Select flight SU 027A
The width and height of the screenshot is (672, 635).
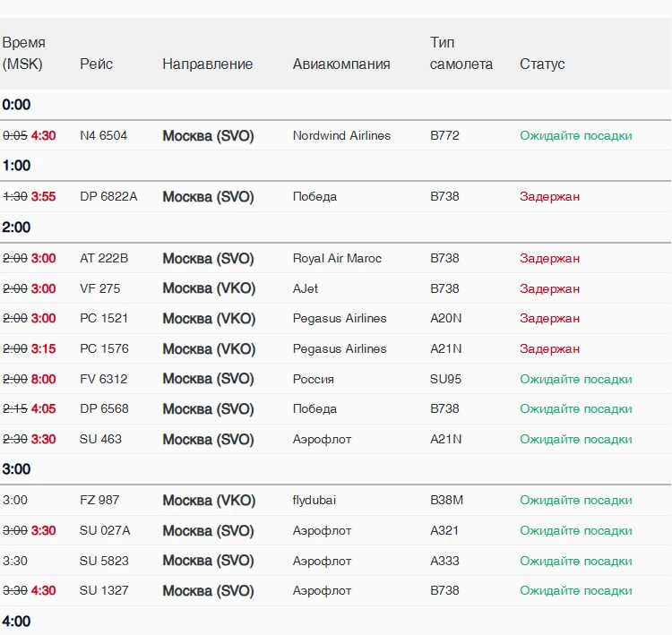[x=105, y=530]
